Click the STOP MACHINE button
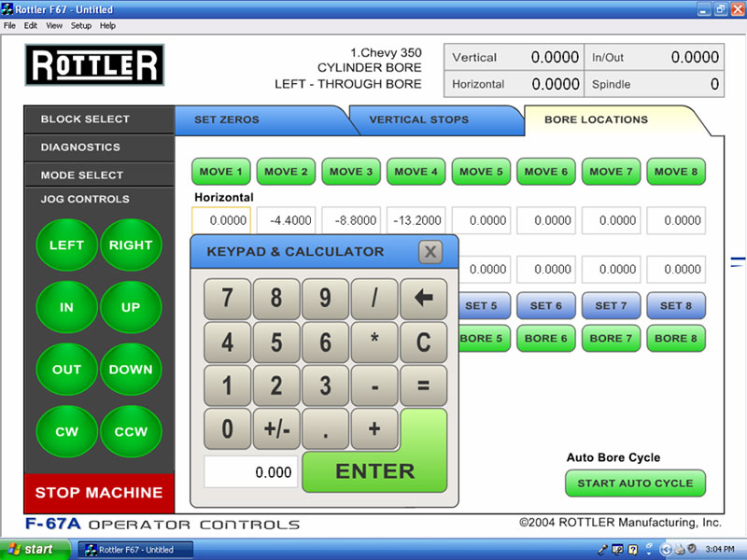The width and height of the screenshot is (747, 560). (99, 492)
